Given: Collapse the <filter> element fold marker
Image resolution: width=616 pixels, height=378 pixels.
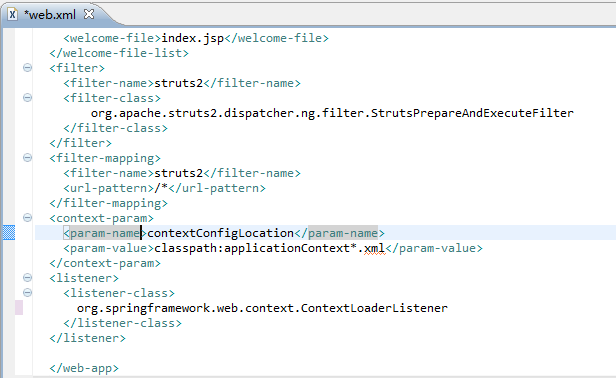Looking at the screenshot, I should click(x=27, y=68).
